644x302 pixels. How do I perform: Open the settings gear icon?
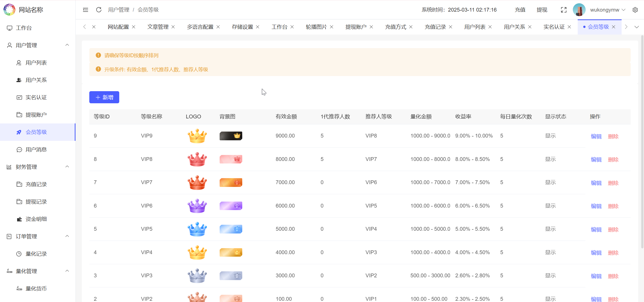636,10
